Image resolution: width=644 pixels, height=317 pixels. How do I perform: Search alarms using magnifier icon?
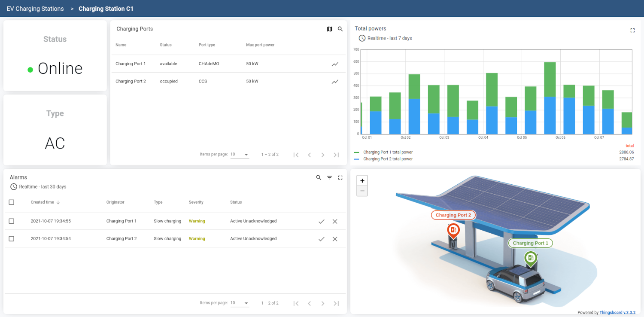[319, 177]
